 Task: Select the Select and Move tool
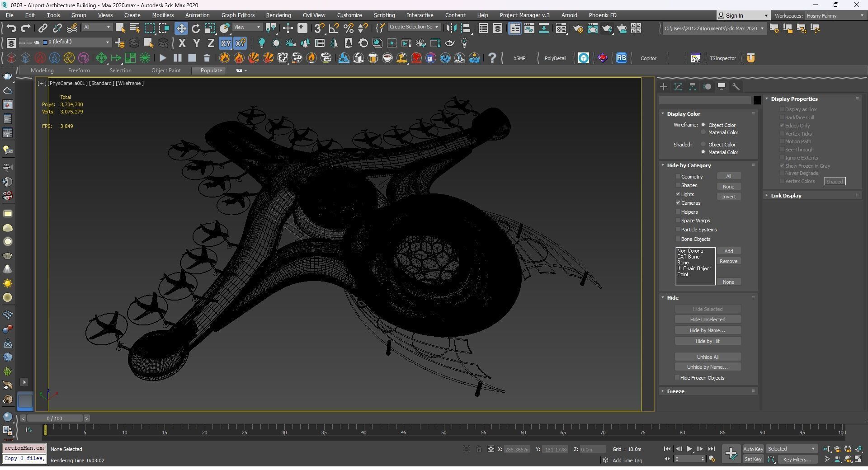(x=181, y=28)
